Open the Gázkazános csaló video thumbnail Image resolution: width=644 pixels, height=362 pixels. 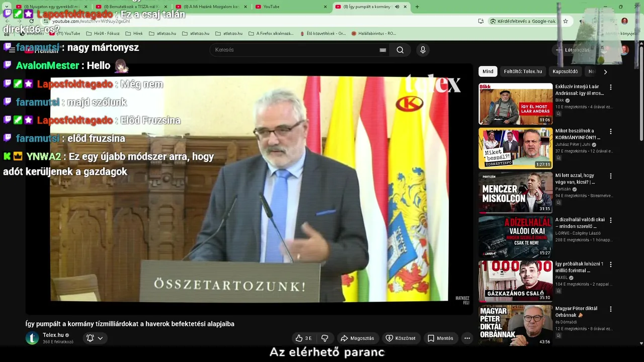click(x=515, y=281)
